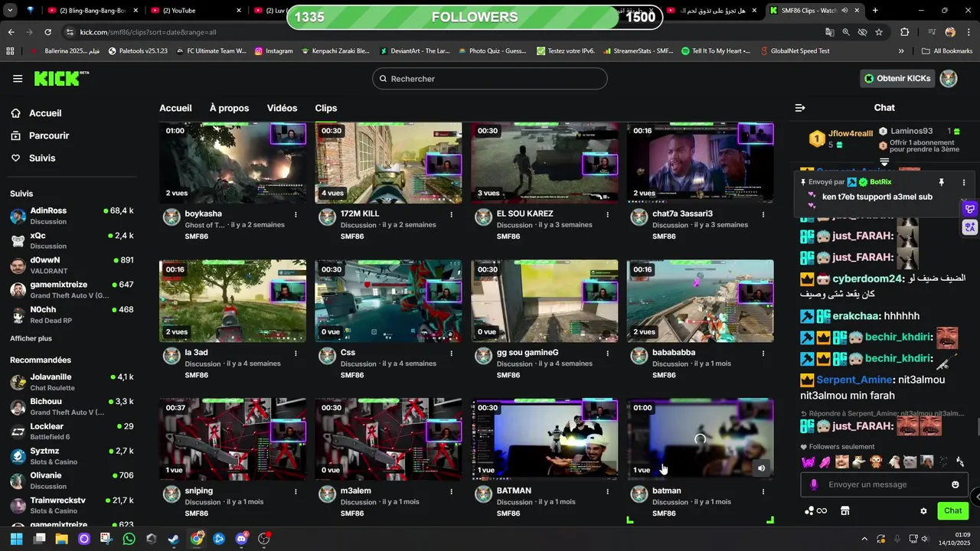The width and height of the screenshot is (980, 551).
Task: Open xQc followed channel
Action: (72, 240)
